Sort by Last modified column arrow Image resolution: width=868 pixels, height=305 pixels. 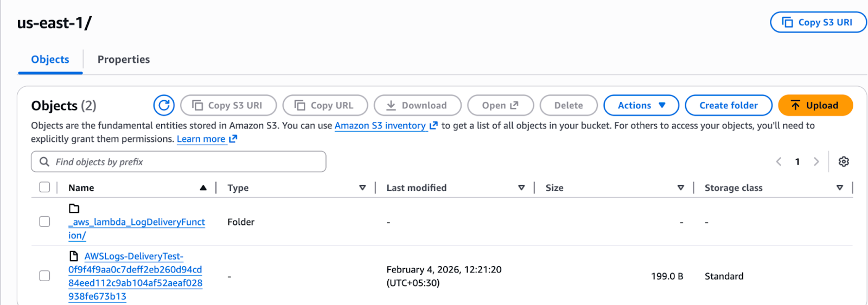pos(521,187)
